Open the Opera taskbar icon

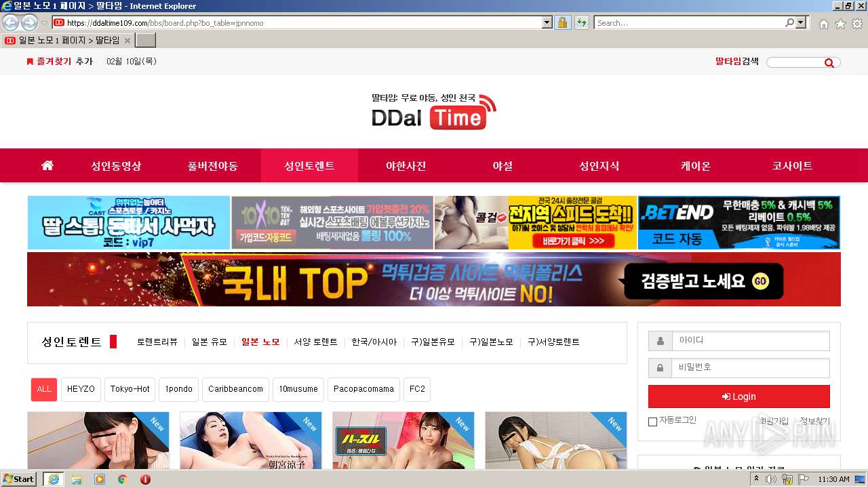tap(145, 479)
